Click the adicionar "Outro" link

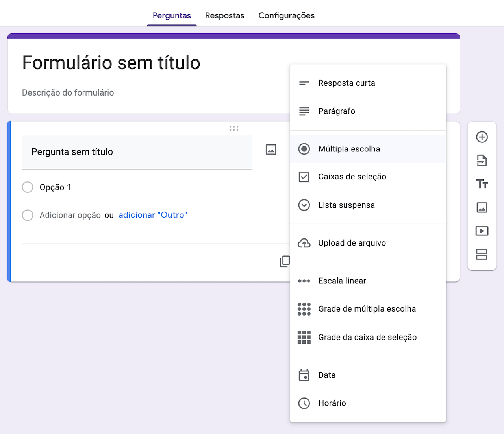click(x=153, y=215)
